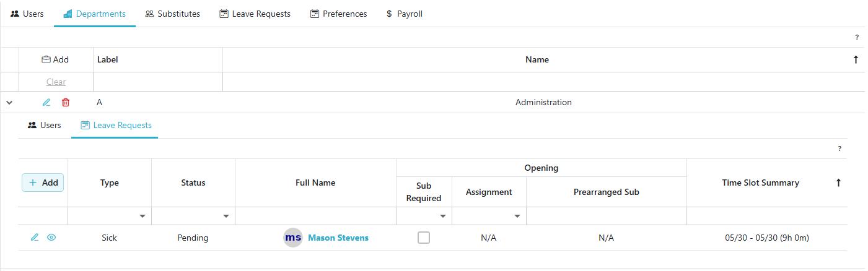Click the help question mark above Leave Requests grid

(x=840, y=148)
